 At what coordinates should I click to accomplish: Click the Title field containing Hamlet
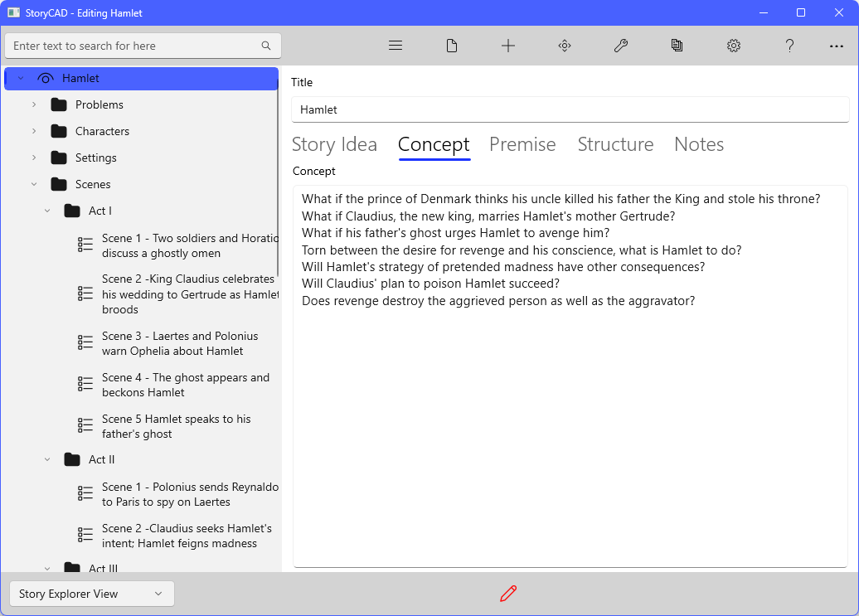(570, 109)
